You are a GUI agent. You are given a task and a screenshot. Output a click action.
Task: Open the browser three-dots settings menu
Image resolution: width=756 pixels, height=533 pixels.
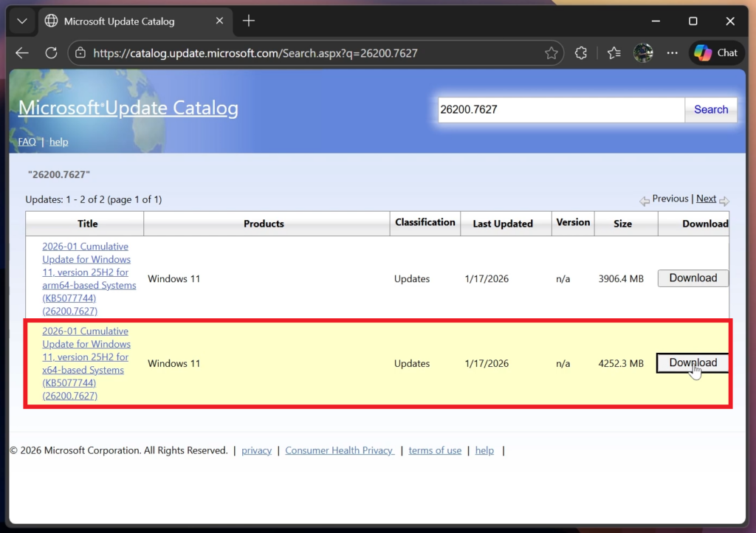[x=672, y=53]
